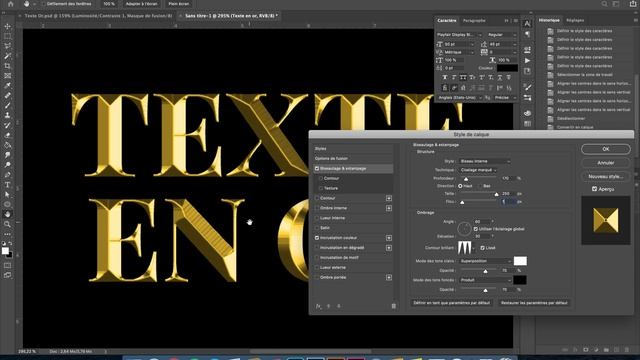Select the Haut direction radio button
640x360 pixels.
[460, 186]
